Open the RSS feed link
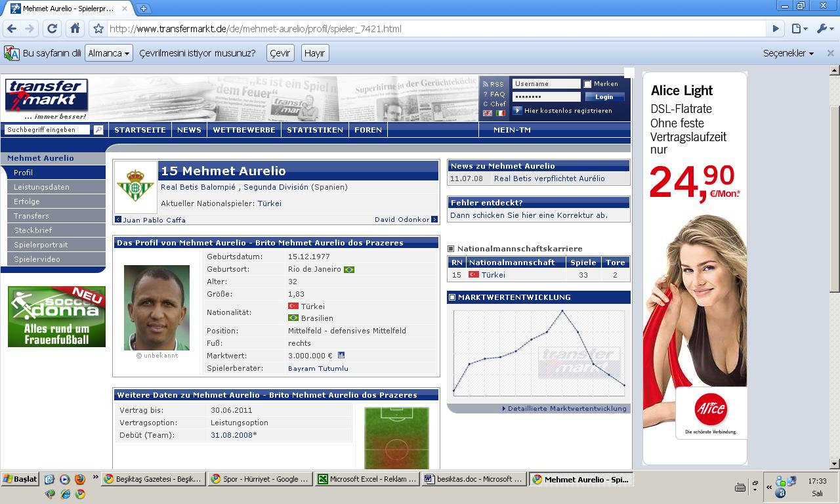Viewport: 840px width, 504px height. (x=493, y=84)
